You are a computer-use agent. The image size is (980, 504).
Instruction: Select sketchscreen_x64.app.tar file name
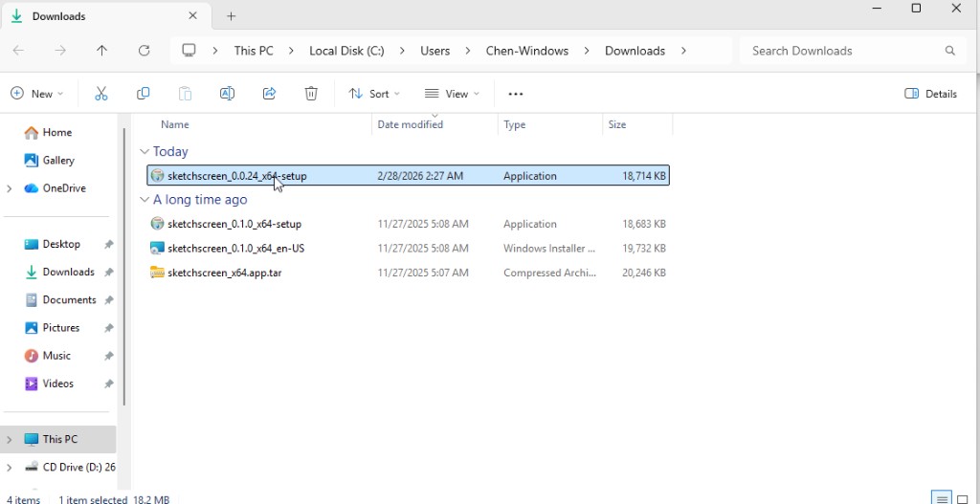click(224, 273)
